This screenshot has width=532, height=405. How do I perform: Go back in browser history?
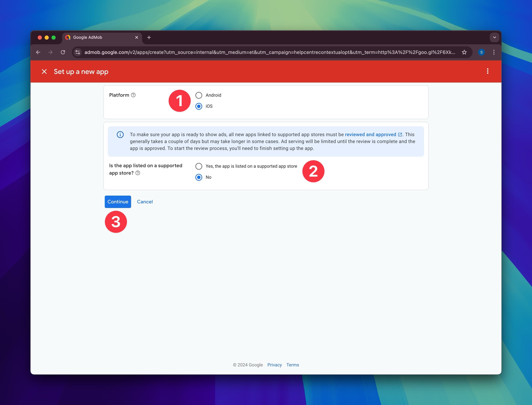point(38,52)
